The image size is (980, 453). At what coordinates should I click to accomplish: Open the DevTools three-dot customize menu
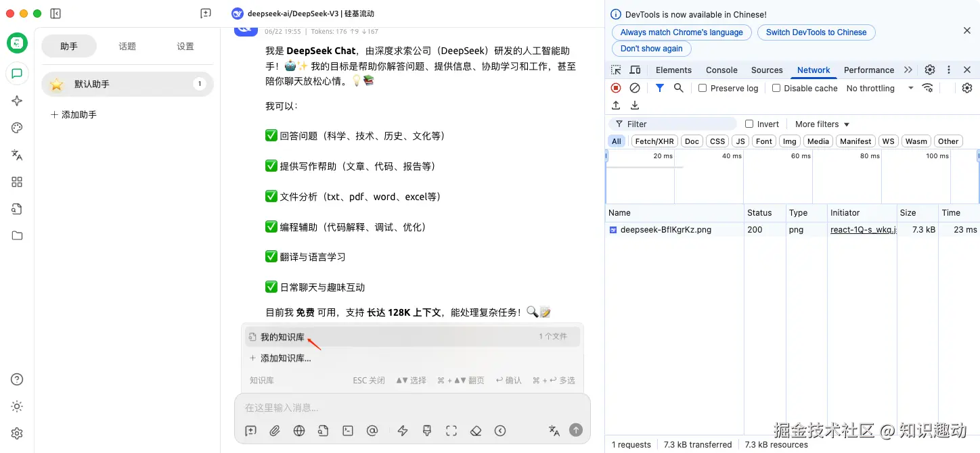pos(949,70)
